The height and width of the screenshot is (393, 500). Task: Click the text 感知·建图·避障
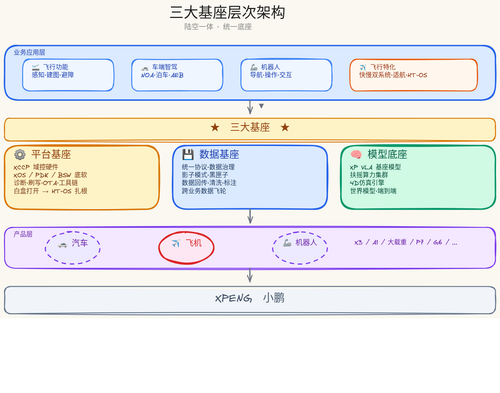(53, 75)
